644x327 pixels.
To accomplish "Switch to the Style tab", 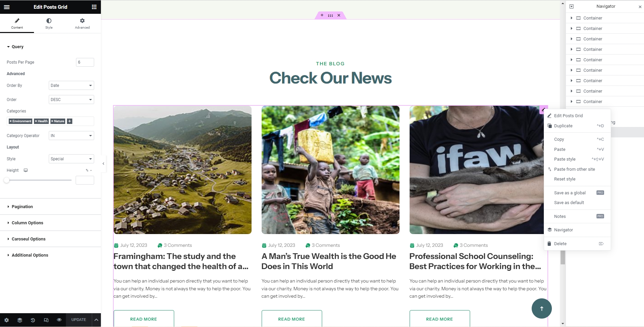I will (x=49, y=24).
